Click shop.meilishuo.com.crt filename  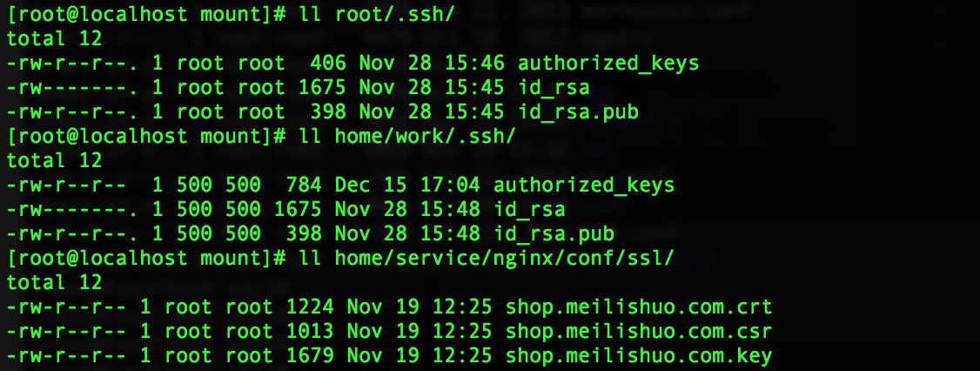tap(640, 307)
